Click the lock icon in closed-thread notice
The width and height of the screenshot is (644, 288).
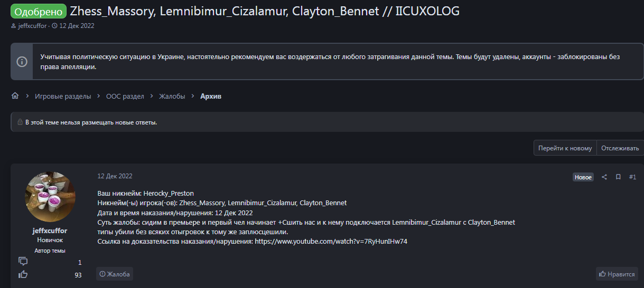point(20,122)
